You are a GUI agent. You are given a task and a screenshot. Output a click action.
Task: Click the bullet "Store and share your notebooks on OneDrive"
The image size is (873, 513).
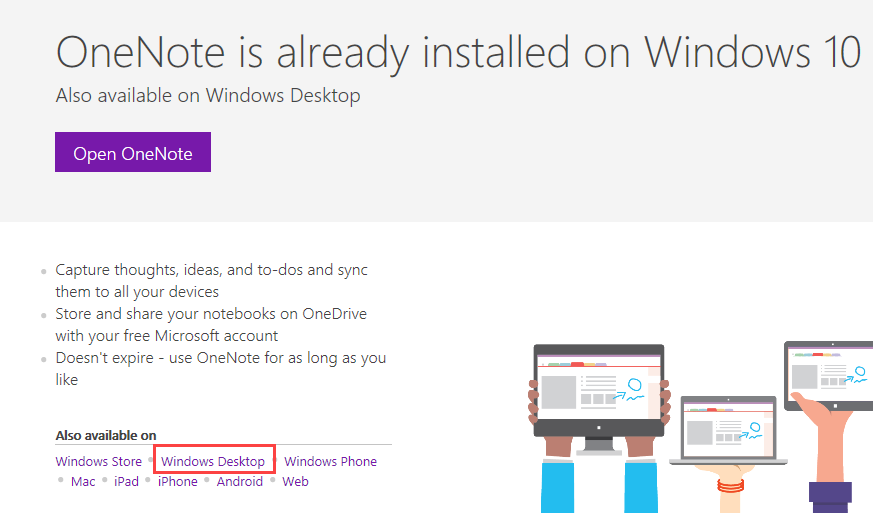(x=211, y=325)
